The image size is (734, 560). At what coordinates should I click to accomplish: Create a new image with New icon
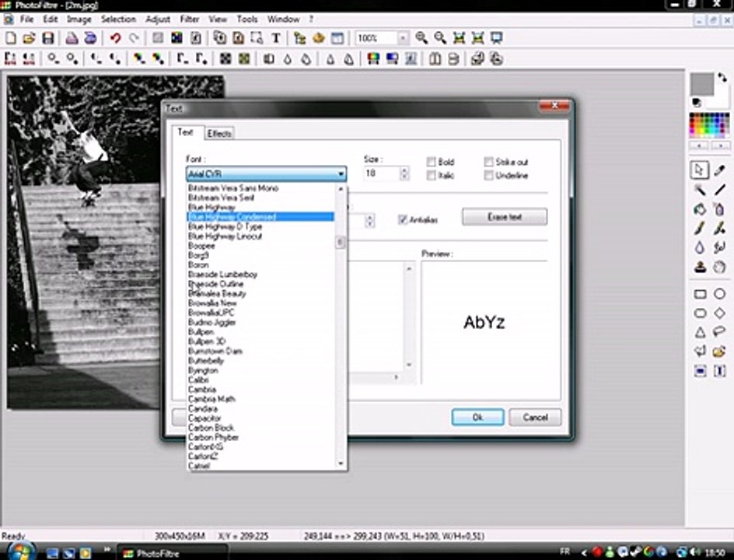(11, 38)
